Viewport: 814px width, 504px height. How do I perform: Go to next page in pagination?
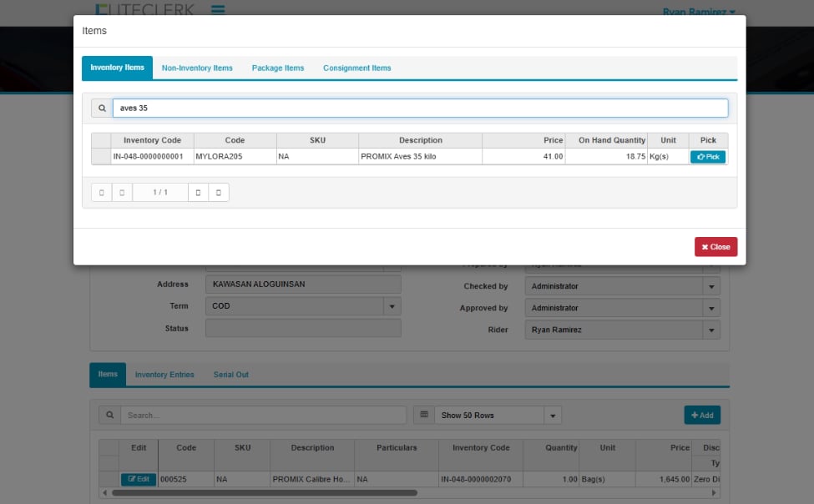pos(198,193)
